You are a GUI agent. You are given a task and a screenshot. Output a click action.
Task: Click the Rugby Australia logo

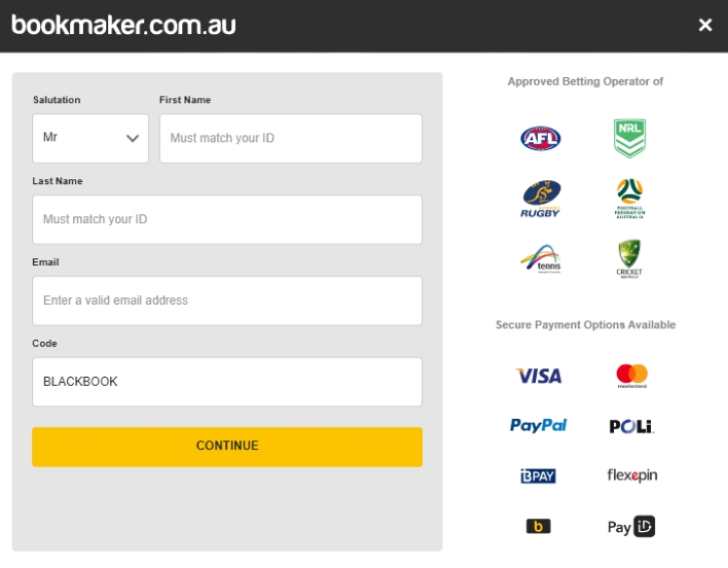point(541,199)
